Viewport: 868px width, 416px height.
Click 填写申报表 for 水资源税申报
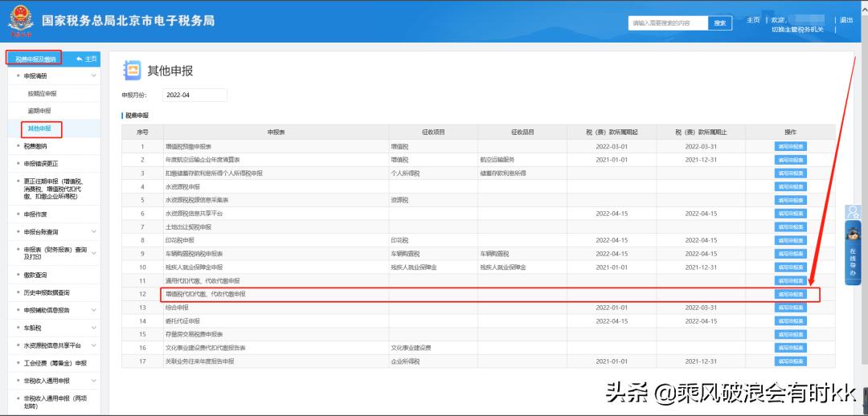(x=791, y=186)
